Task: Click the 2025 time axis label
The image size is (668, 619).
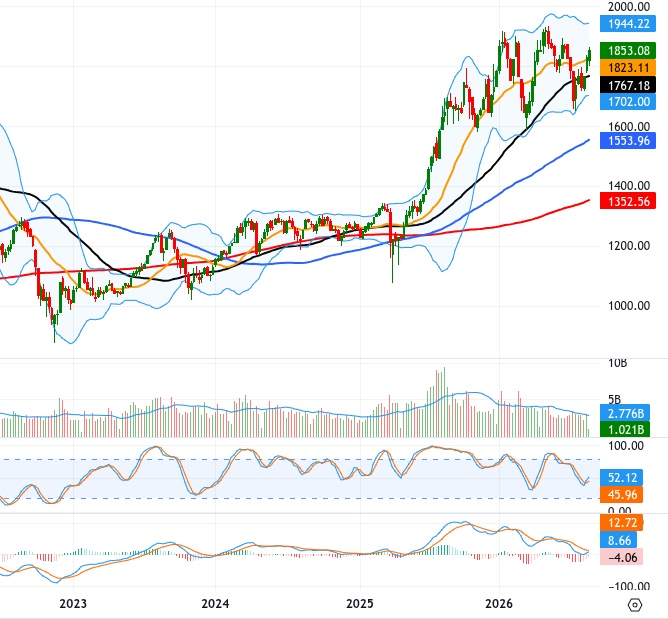Action: 360,604
